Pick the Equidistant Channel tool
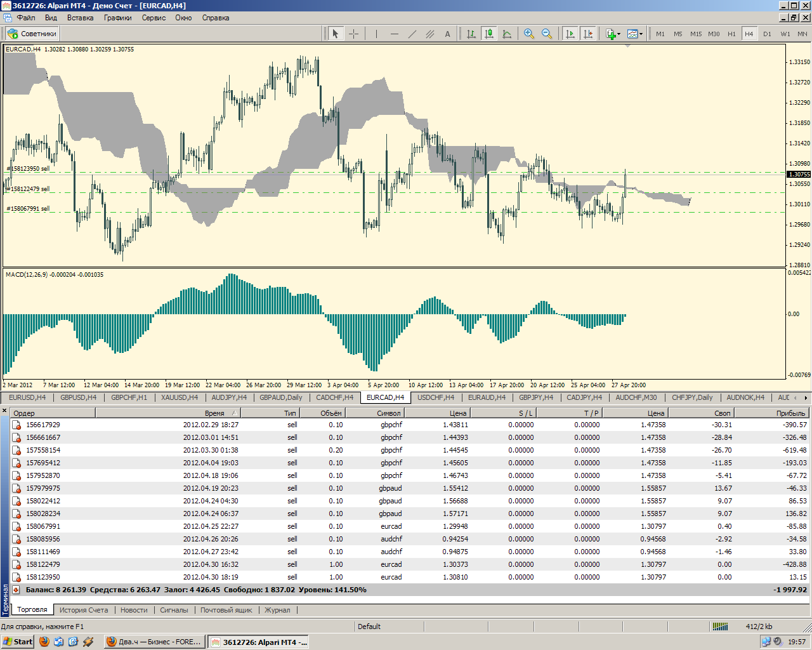 click(x=429, y=34)
